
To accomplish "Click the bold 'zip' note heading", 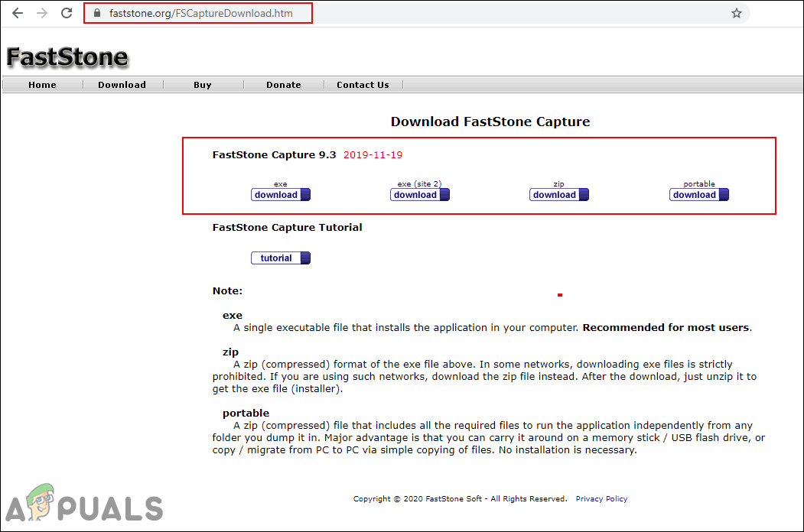I will point(230,352).
